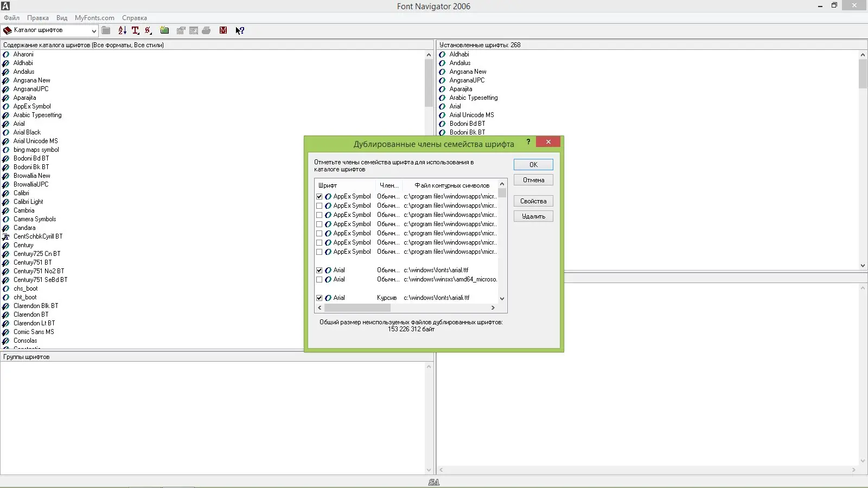Click the Font Navigator app icon in the title bar

coord(5,5)
